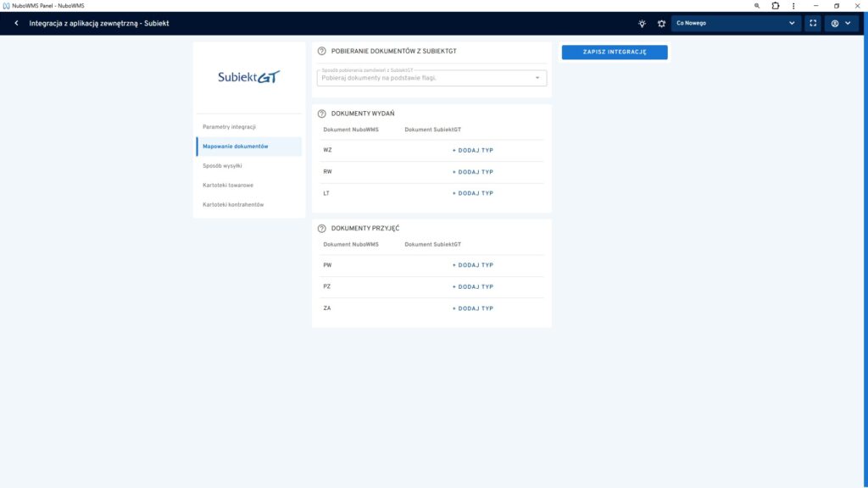
Task: Switch to Parametry integracji tab
Action: point(229,126)
